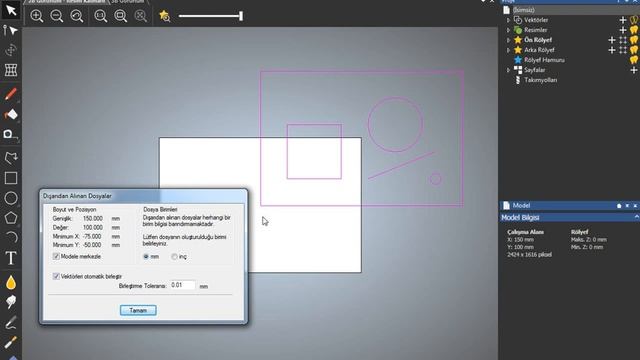Expand the Vektörler tree node
This screenshot has width=640, height=360.
[x=509, y=20]
